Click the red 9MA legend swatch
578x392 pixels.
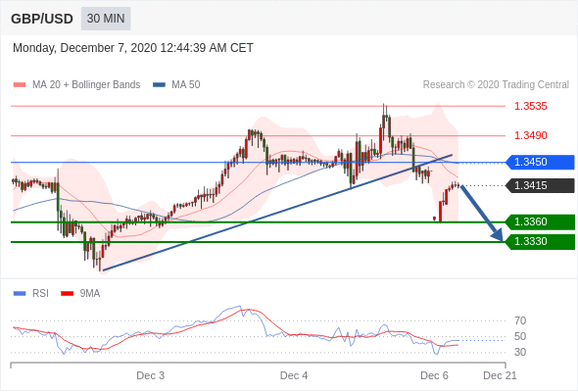pos(67,294)
